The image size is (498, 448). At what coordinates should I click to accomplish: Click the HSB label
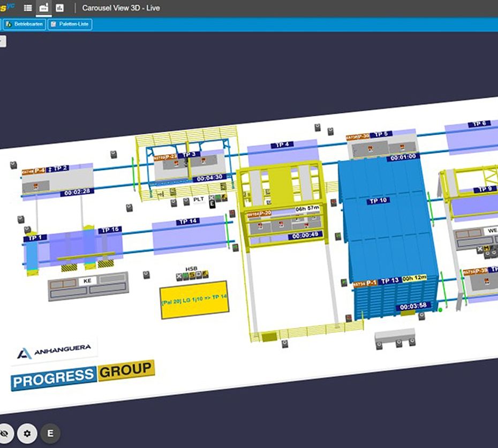191,269
